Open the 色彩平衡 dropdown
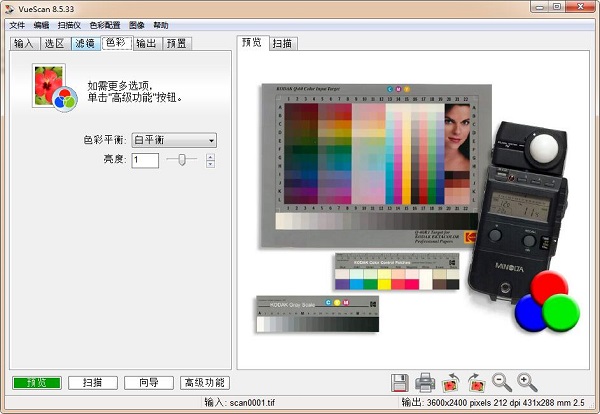 [174, 141]
